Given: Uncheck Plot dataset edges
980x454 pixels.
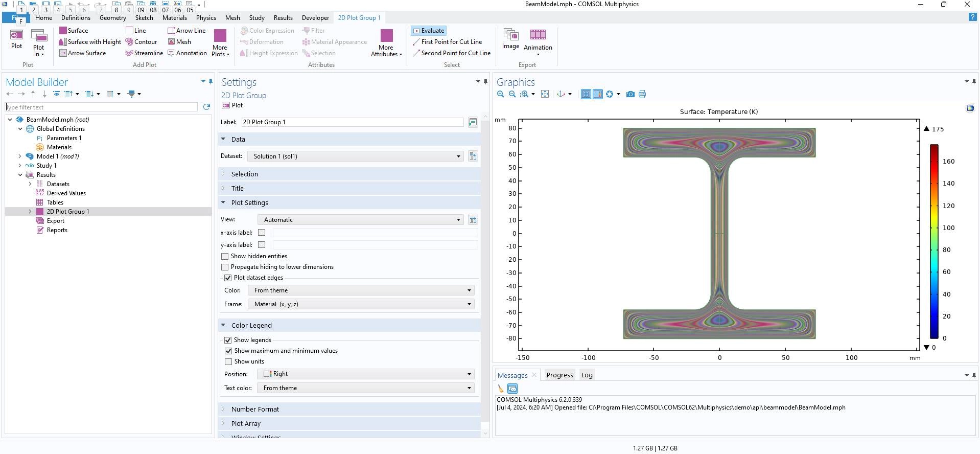Looking at the screenshot, I should [x=228, y=278].
